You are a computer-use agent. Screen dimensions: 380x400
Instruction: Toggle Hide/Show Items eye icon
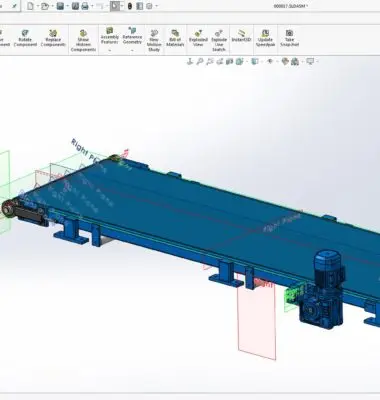click(x=270, y=61)
